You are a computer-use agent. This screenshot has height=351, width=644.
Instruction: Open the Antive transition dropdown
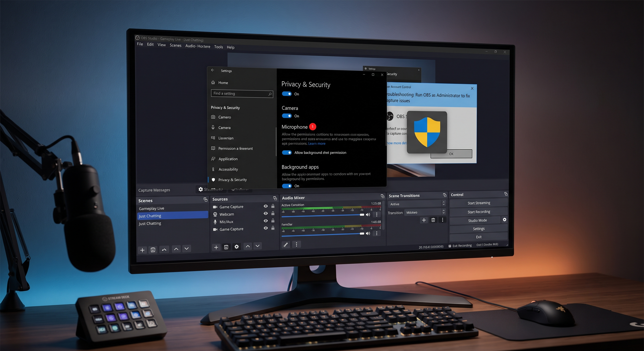[417, 204]
